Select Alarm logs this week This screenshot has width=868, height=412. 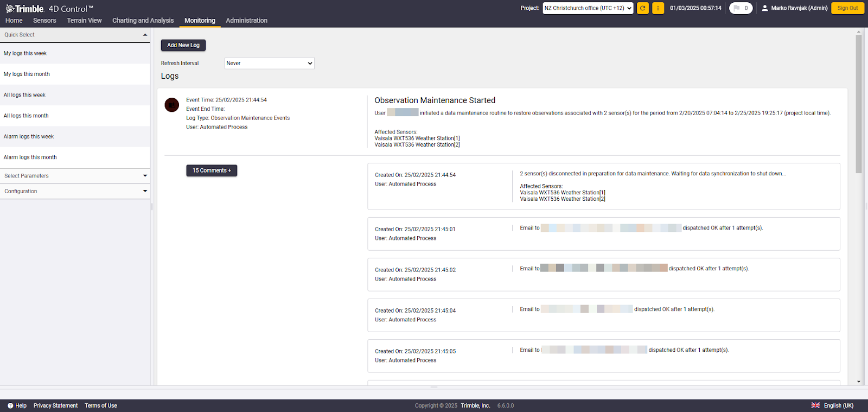tap(75, 137)
